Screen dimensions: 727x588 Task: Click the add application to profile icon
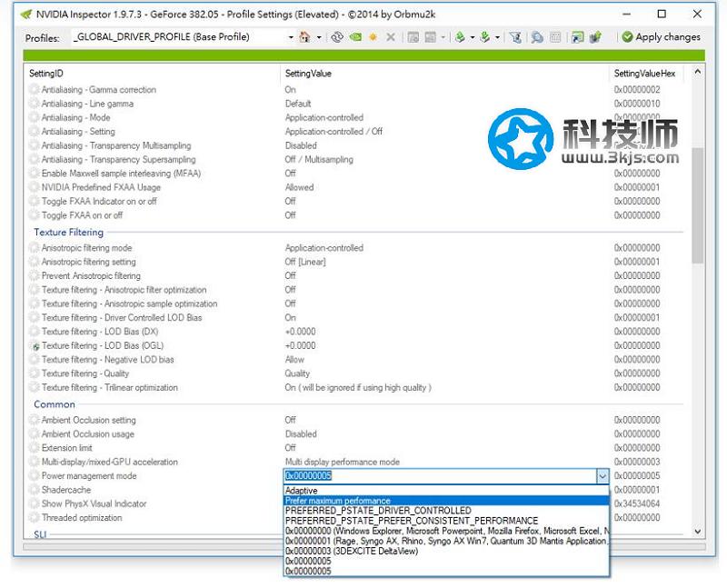pyautogui.click(x=413, y=37)
